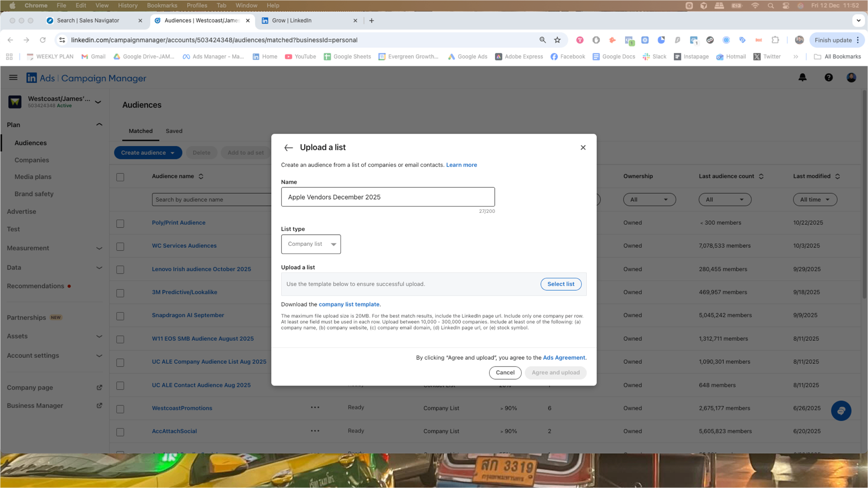Switch to the Saved audiences tab
The image size is (868, 488).
pyautogui.click(x=174, y=131)
